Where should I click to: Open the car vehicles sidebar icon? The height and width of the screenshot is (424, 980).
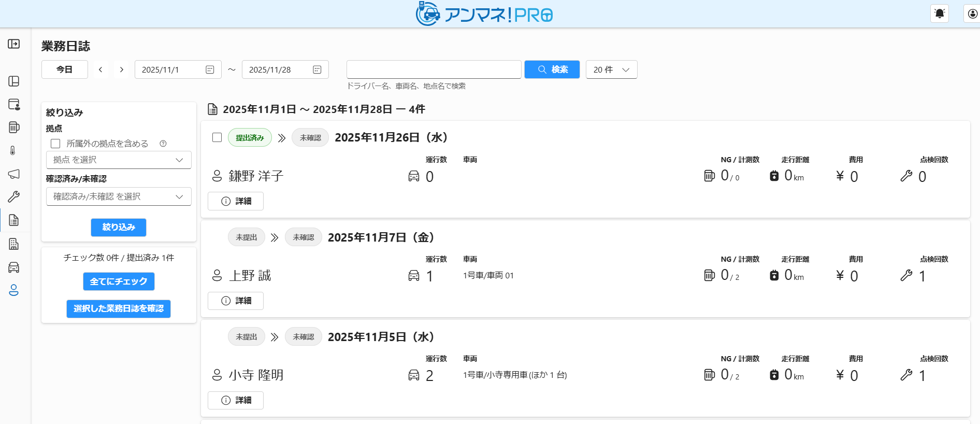pyautogui.click(x=14, y=267)
